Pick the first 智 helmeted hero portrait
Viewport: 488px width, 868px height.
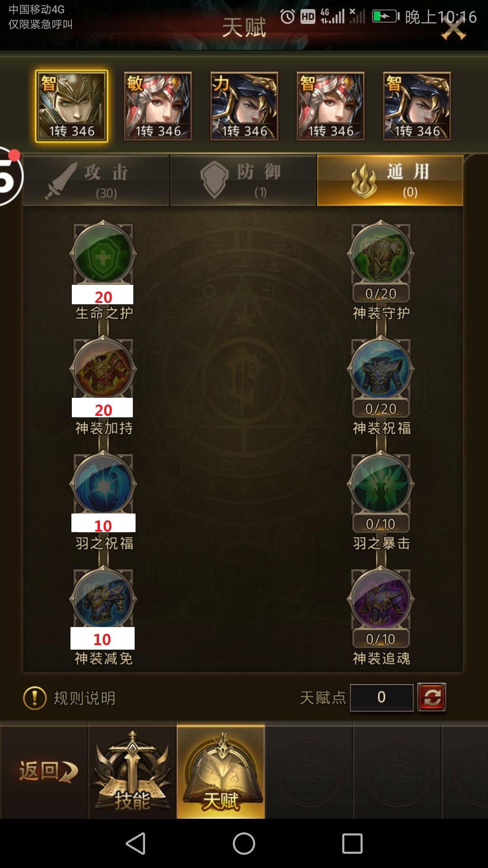[71, 106]
